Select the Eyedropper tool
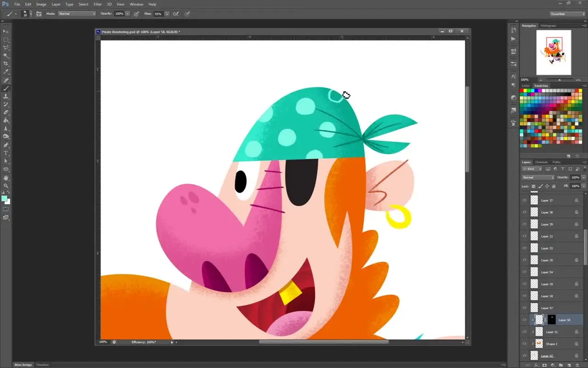588x368 pixels. pyautogui.click(x=6, y=72)
